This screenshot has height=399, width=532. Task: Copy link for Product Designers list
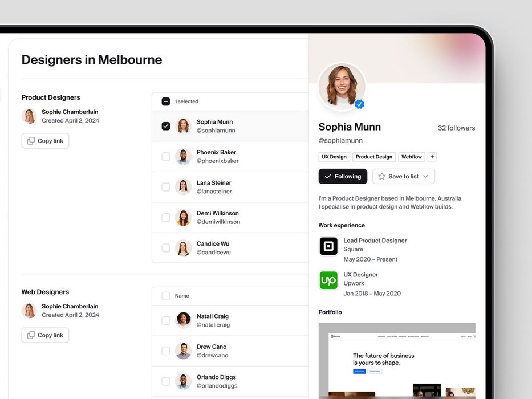(45, 141)
